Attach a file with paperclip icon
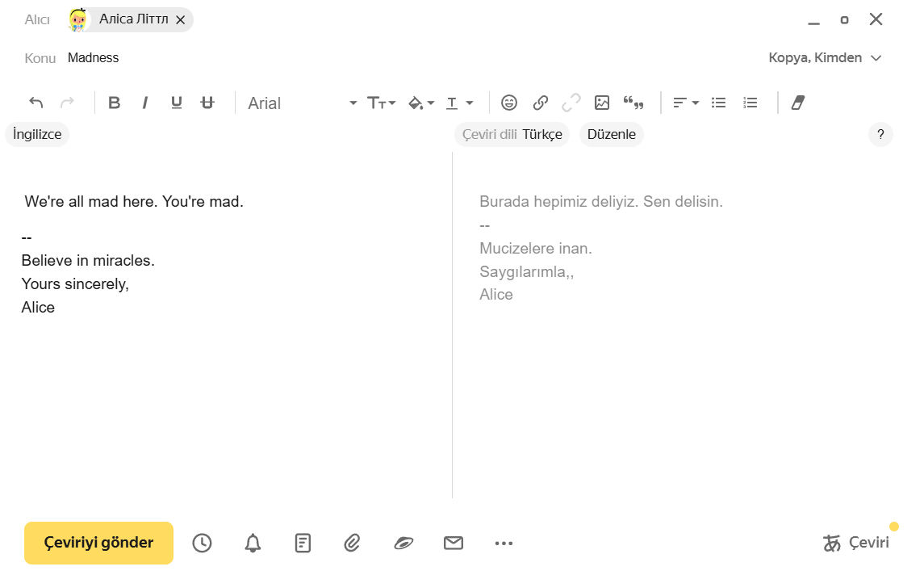Image resolution: width=924 pixels, height=575 pixels. click(352, 543)
